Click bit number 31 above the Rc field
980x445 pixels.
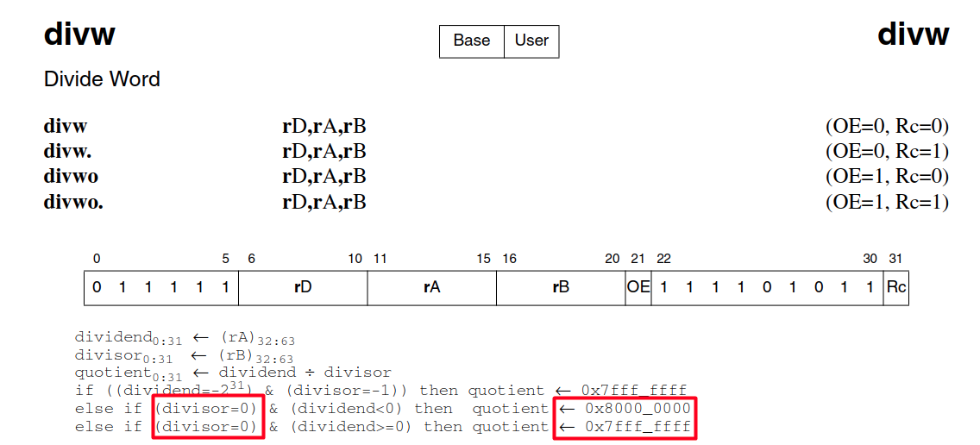tap(895, 259)
